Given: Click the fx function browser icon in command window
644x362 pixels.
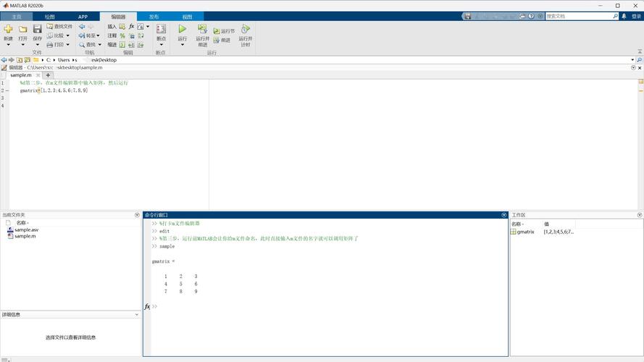Looking at the screenshot, I should point(148,306).
